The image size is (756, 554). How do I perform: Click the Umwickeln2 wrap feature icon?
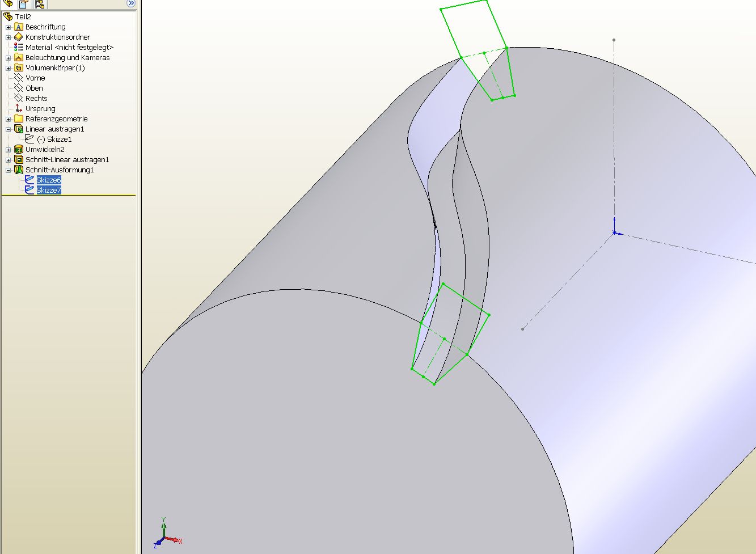[19, 149]
